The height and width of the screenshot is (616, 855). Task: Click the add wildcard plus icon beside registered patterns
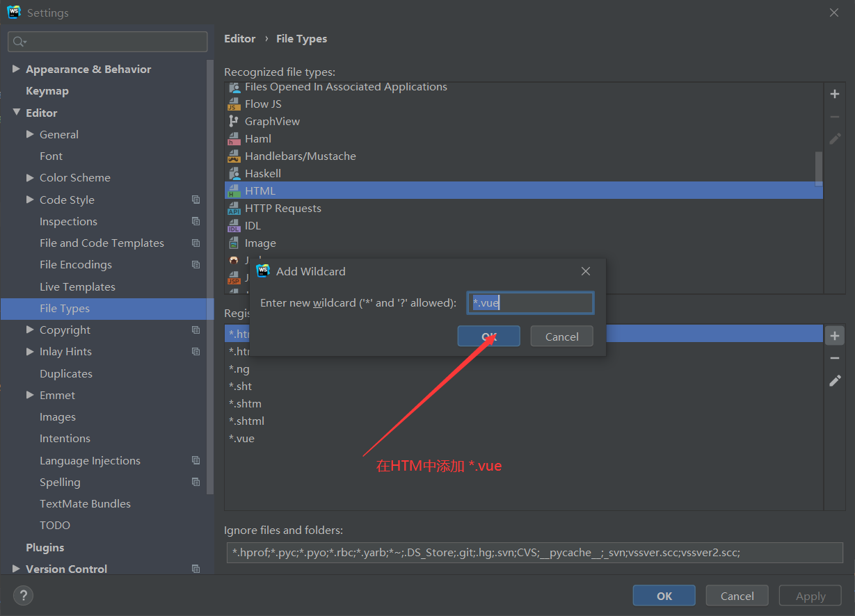pos(834,334)
